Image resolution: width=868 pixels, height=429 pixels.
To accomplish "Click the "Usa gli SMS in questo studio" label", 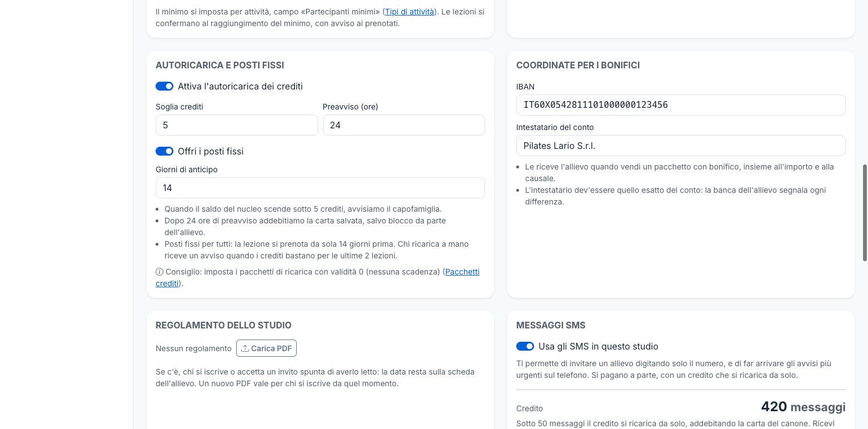I will [598, 346].
